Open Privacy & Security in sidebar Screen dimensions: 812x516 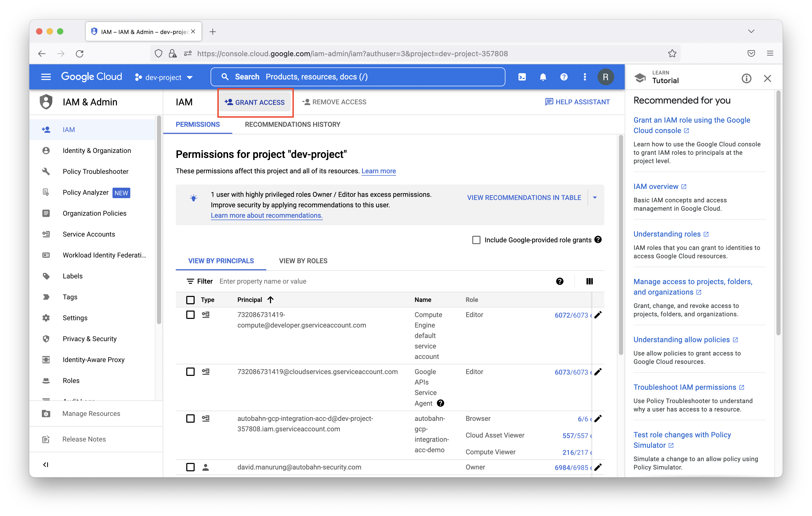[93, 339]
